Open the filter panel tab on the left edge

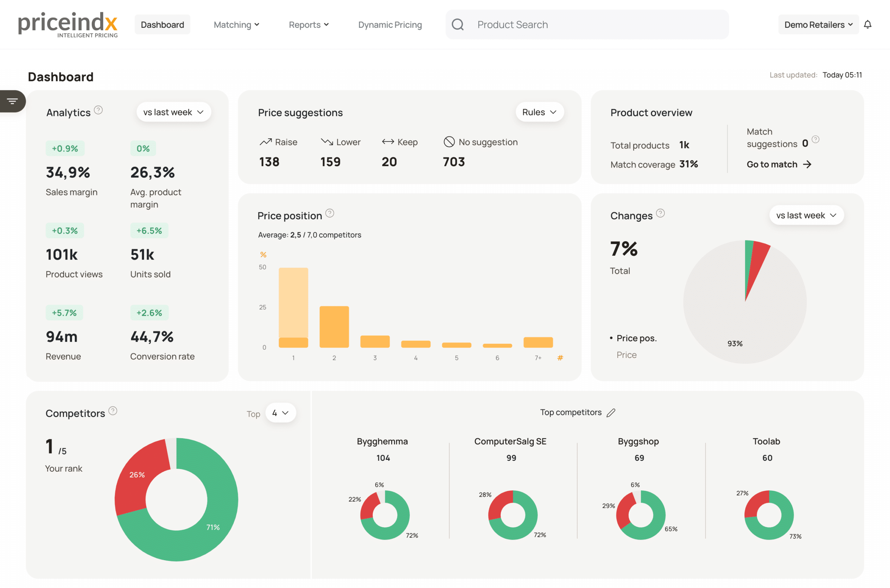[x=13, y=101]
